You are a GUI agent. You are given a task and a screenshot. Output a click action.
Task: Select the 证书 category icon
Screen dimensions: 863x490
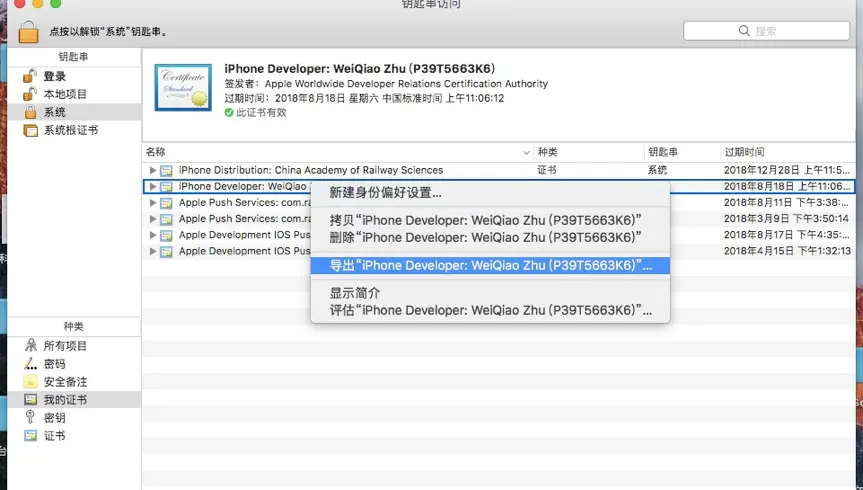[x=30, y=435]
